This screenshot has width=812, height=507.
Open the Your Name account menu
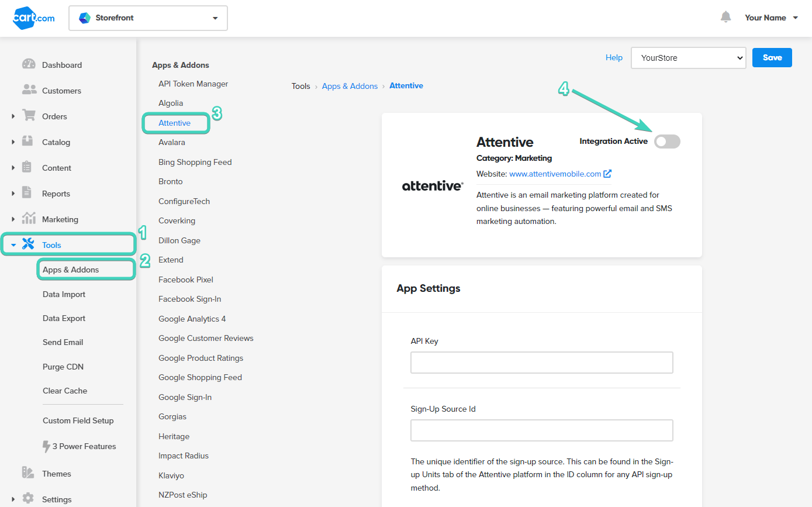tap(771, 18)
